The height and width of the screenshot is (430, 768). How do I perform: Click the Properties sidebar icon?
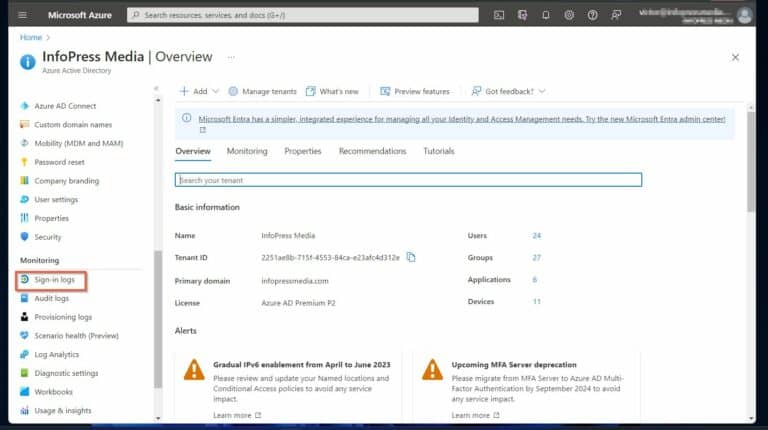pyautogui.click(x=24, y=218)
